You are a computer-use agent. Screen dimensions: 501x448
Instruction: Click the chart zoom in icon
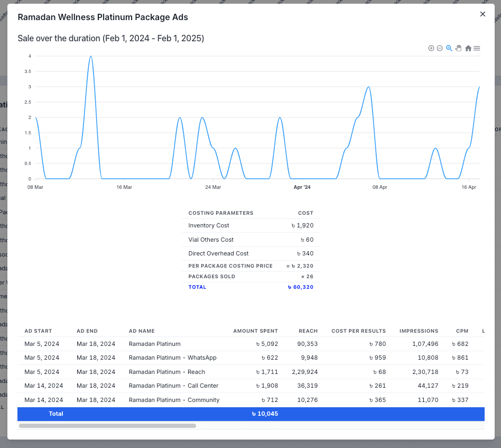coord(431,48)
